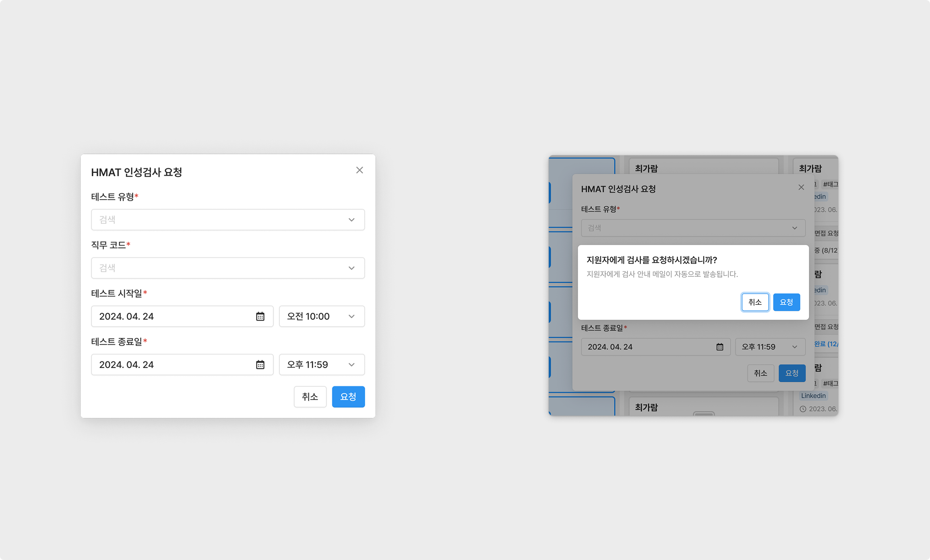The height and width of the screenshot is (560, 930).
Task: Click calendar icon in dimmed background modal
Action: pyautogui.click(x=719, y=347)
